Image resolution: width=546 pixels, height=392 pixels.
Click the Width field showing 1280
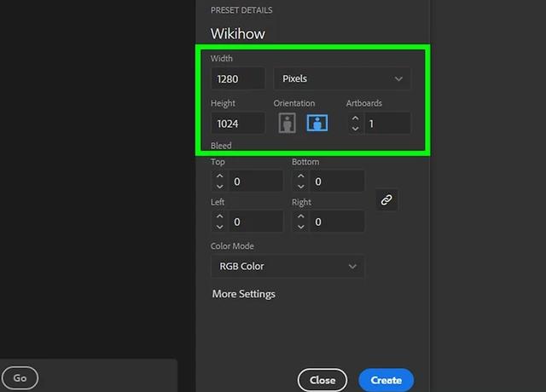(238, 78)
